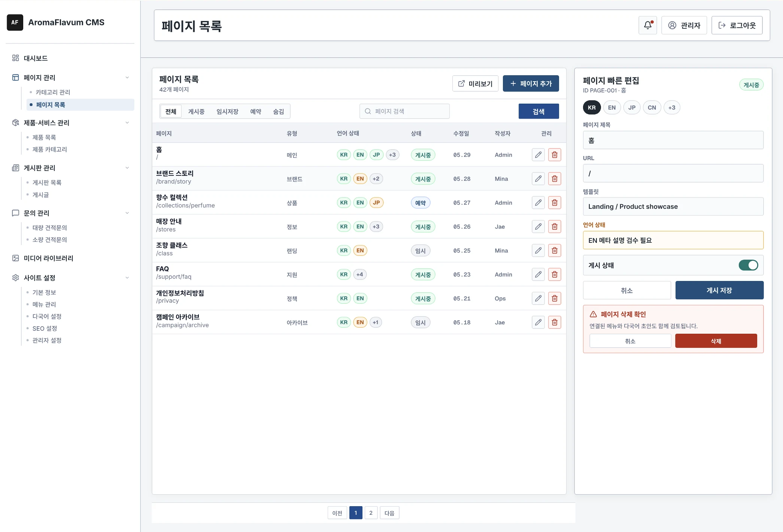Delete the 매장 안내 page
This screenshot has width=783, height=532.
[555, 227]
